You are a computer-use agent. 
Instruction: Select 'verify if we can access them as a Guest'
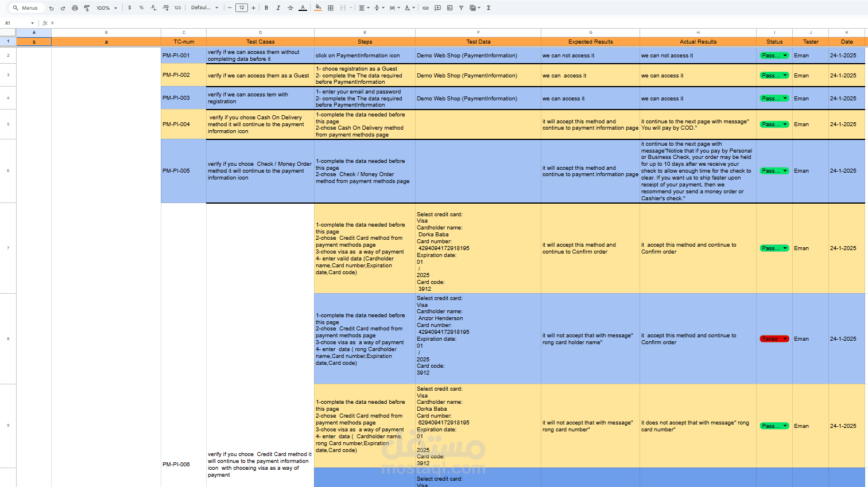pos(260,75)
